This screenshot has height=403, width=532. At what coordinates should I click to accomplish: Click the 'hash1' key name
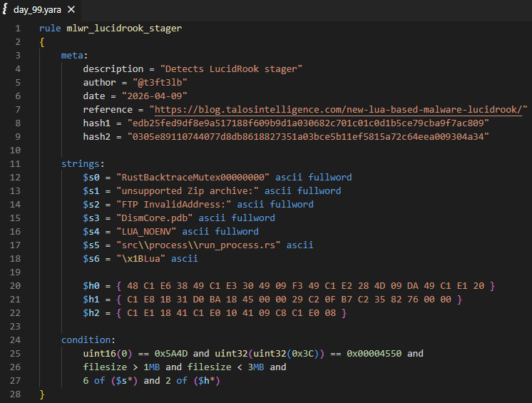coord(97,123)
